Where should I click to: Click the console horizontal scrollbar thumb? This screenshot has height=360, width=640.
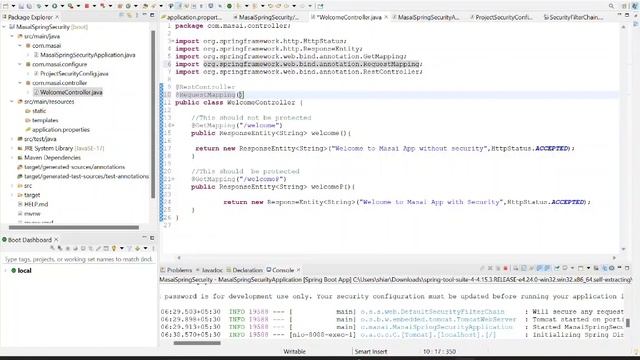[197, 343]
